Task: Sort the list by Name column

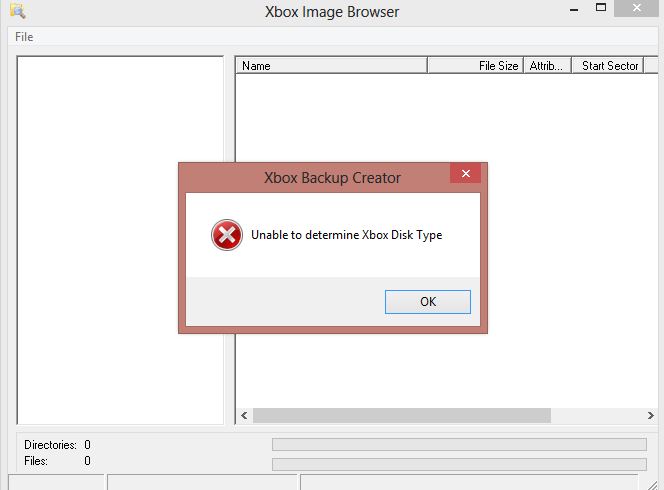Action: point(330,66)
